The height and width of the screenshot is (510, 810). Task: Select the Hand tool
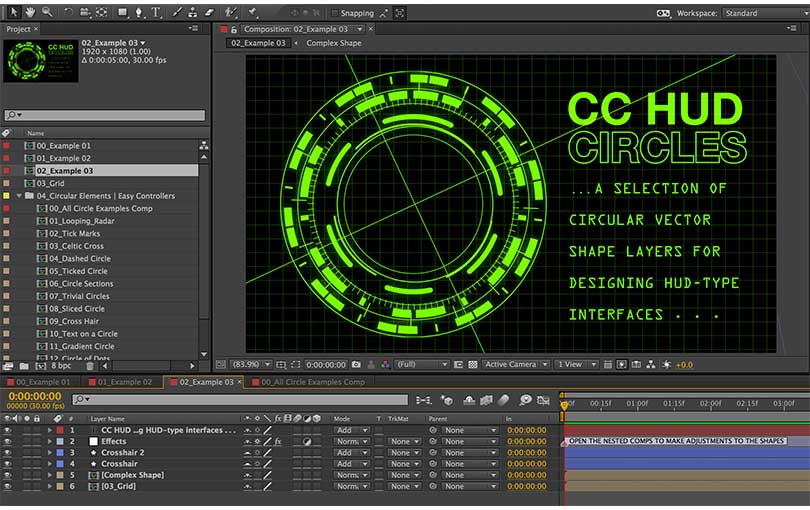(31, 12)
